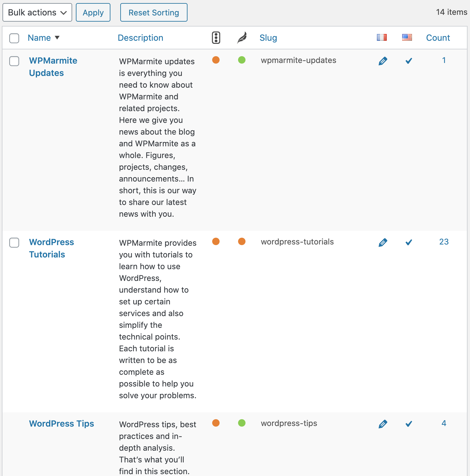This screenshot has width=470, height=476.
Task: Click the Reset Sorting button
Action: pyautogui.click(x=154, y=12)
